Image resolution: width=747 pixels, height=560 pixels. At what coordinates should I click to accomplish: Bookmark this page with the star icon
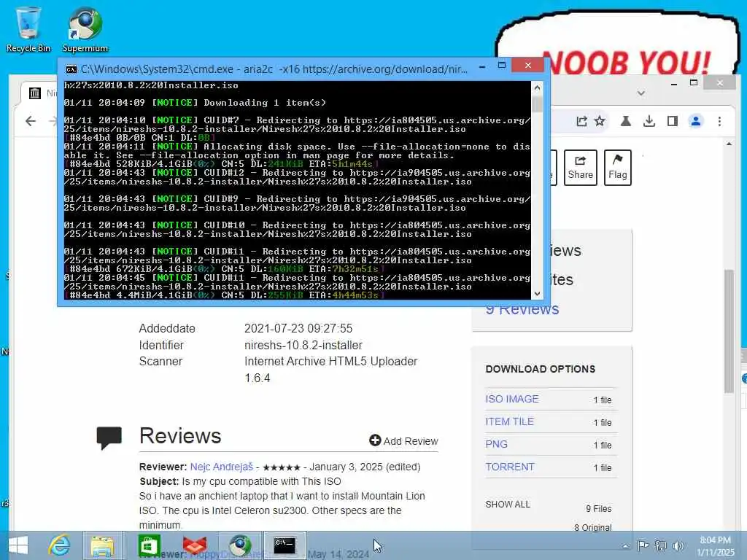coord(600,122)
